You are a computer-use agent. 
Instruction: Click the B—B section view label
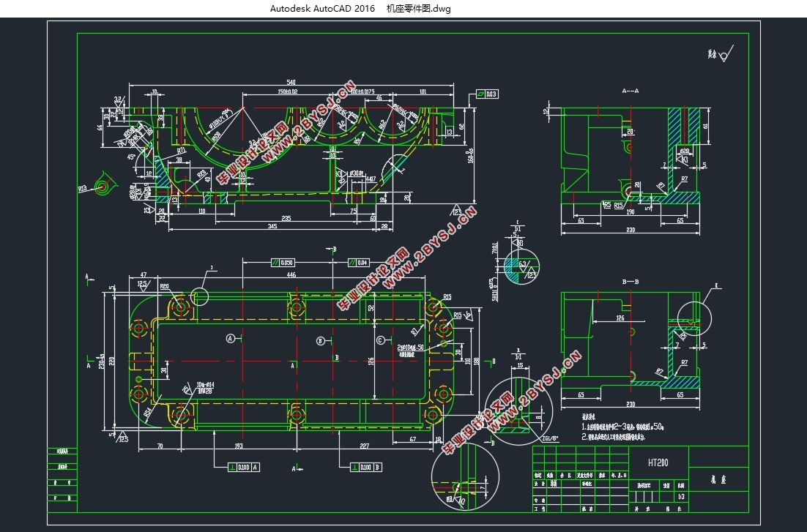pyautogui.click(x=631, y=282)
